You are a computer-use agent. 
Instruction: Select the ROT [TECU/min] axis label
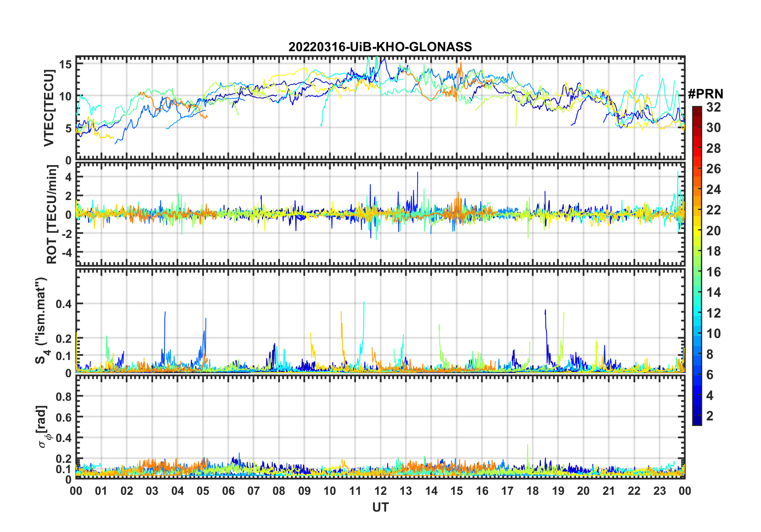click(x=52, y=214)
